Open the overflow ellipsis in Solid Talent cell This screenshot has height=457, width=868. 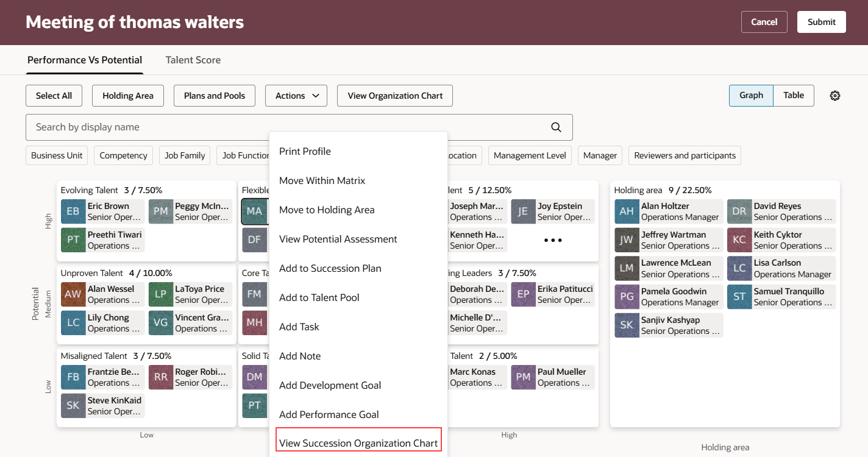pyautogui.click(x=552, y=240)
